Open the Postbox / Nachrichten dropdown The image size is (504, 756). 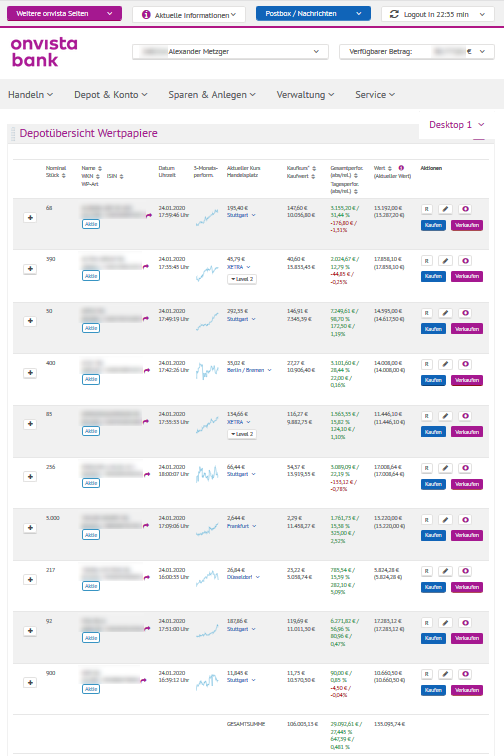tap(313, 14)
